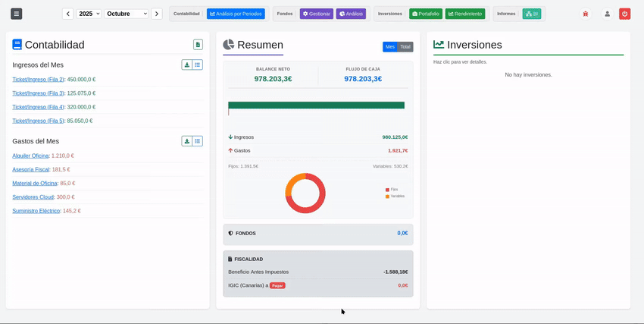Switch Resumen to Total view
Viewport: 644px width, 324px height.
[405, 47]
